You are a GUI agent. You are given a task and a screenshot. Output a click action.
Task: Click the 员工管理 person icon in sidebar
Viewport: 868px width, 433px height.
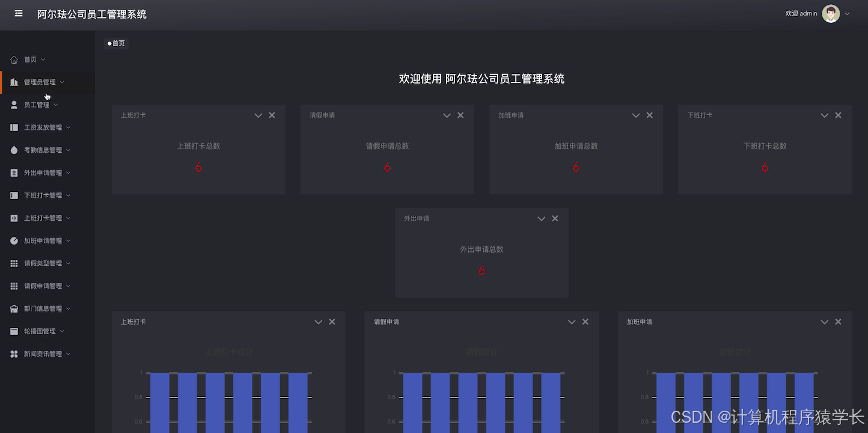pos(13,104)
